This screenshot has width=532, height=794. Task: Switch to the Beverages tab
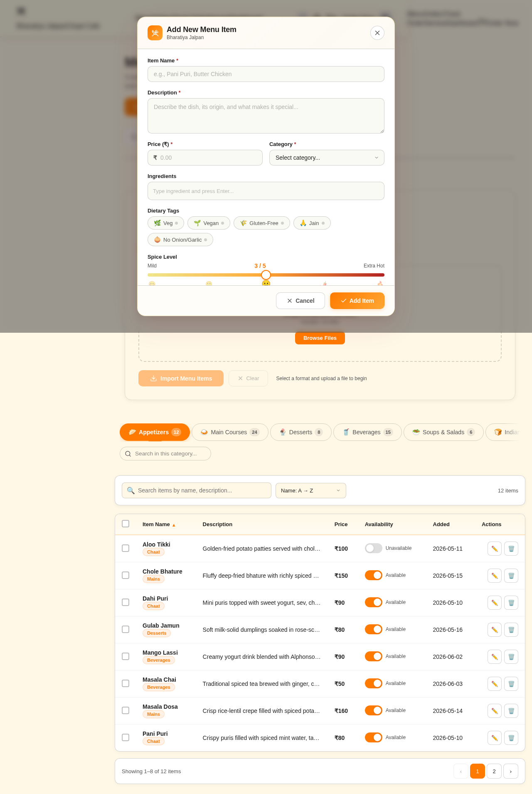(367, 432)
